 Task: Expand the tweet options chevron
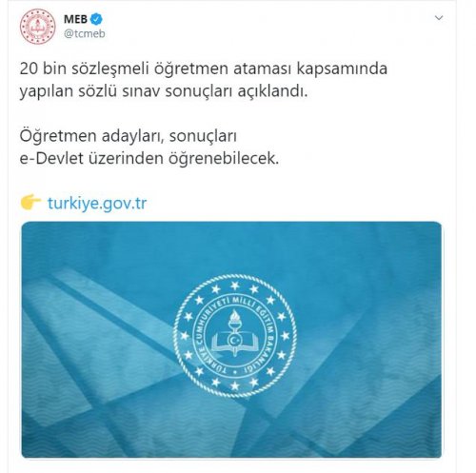point(439,18)
